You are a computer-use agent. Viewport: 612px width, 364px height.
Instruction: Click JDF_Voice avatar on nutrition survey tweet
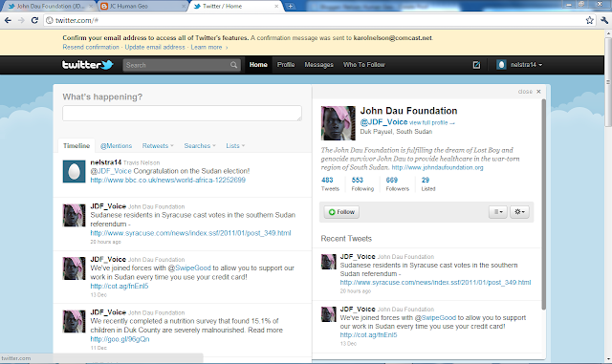point(75,321)
